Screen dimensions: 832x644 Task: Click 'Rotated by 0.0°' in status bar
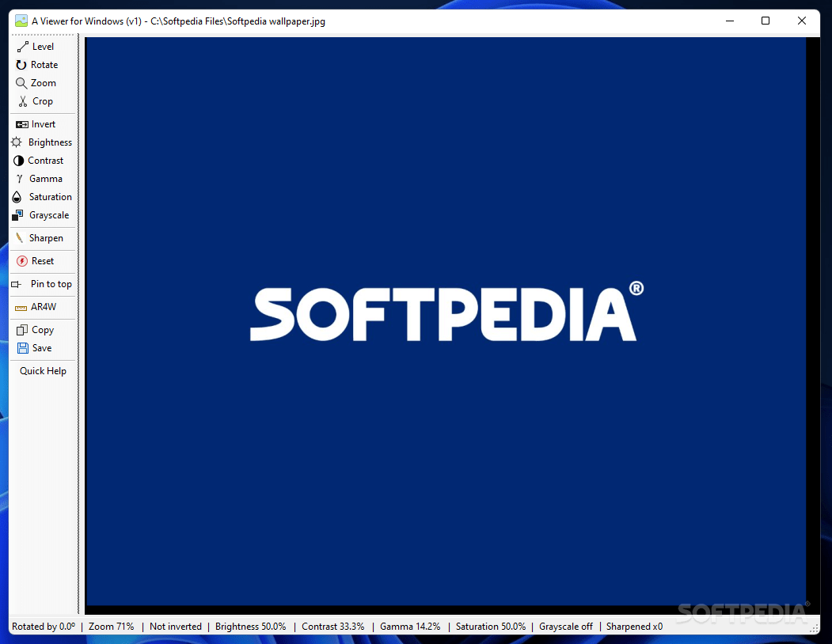pos(44,627)
